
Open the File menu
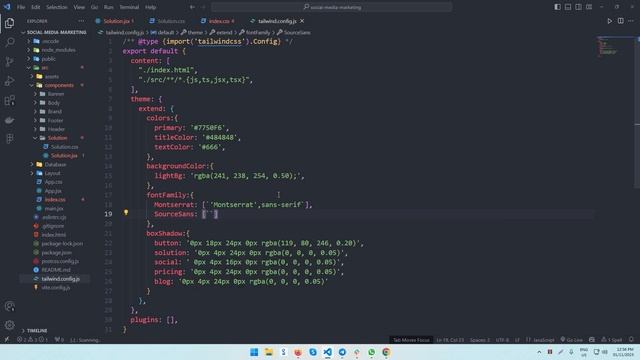[x=21, y=7]
